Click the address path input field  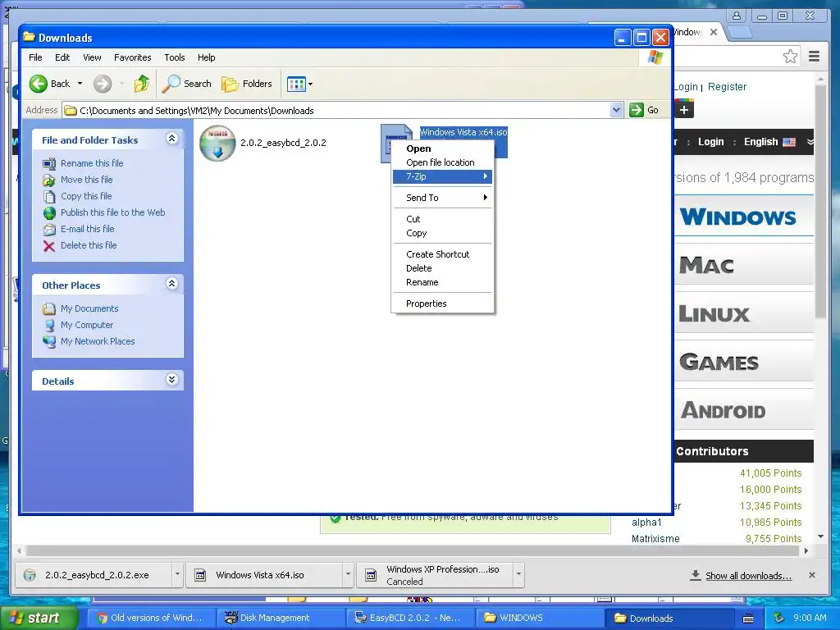tap(336, 111)
